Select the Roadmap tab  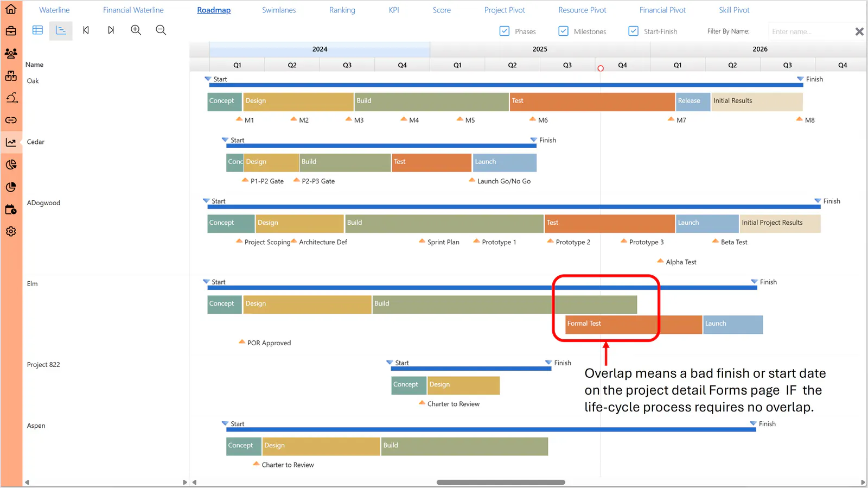coord(214,10)
